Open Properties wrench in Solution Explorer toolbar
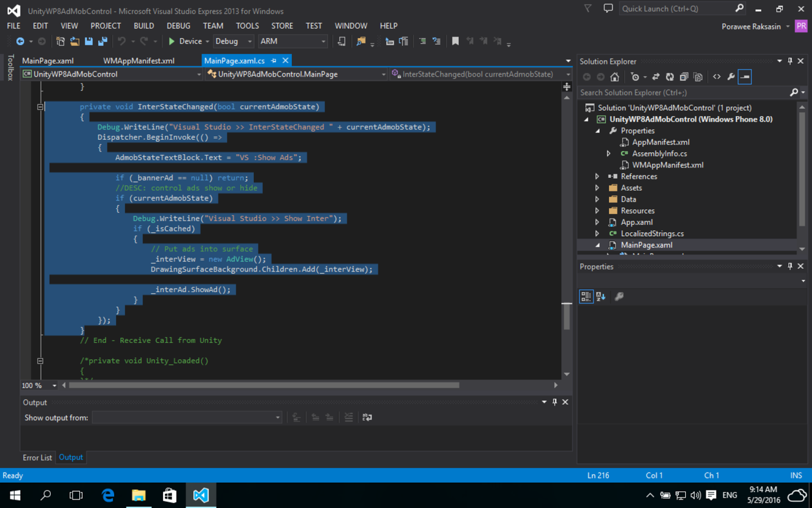 [x=731, y=77]
